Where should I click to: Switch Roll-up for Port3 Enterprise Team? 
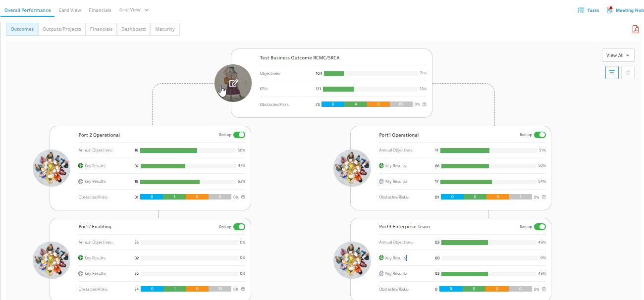539,227
